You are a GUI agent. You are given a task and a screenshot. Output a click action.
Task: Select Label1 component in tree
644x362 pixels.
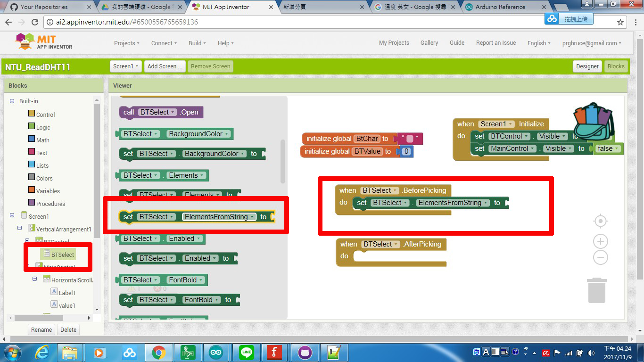[x=67, y=293]
